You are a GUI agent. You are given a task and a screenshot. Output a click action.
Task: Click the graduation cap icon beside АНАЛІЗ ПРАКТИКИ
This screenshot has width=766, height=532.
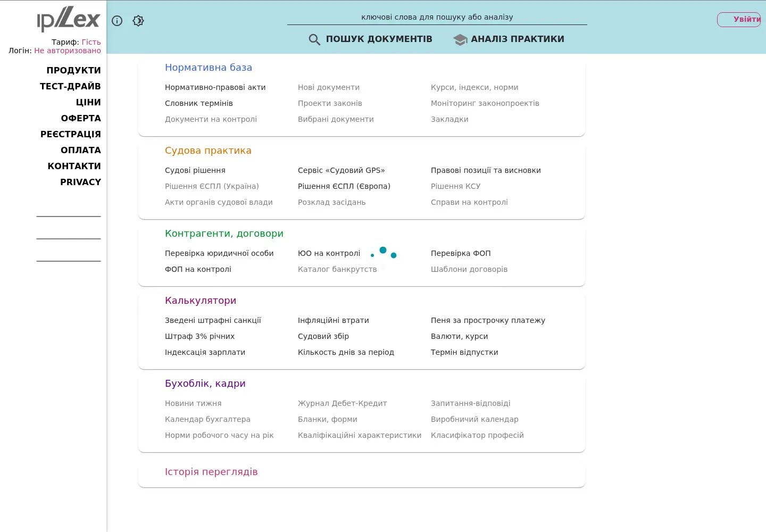pos(460,39)
